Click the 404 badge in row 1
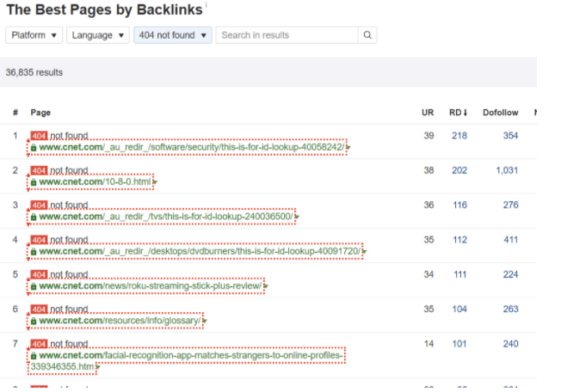The height and width of the screenshot is (392, 561). [x=39, y=136]
